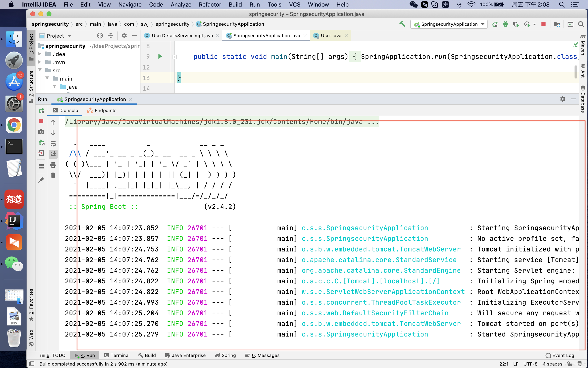The image size is (588, 368).
Task: Collapse the java folder
Action: click(x=55, y=87)
